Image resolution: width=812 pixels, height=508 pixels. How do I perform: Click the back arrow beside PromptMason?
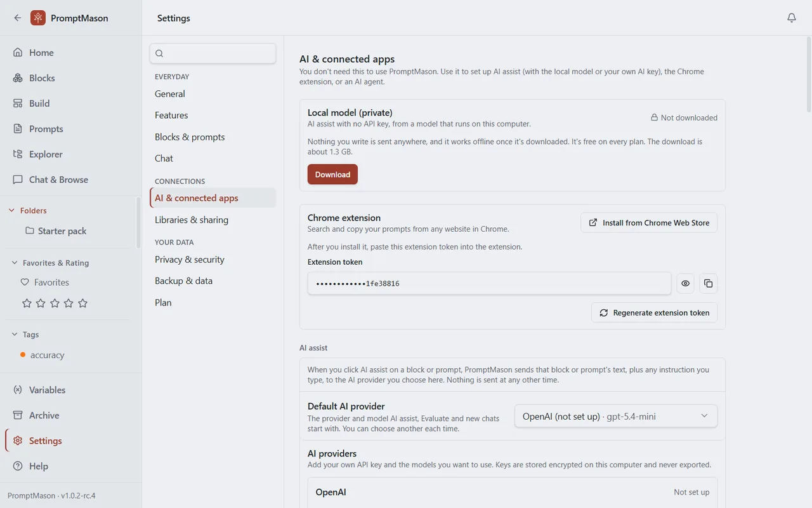pyautogui.click(x=17, y=18)
